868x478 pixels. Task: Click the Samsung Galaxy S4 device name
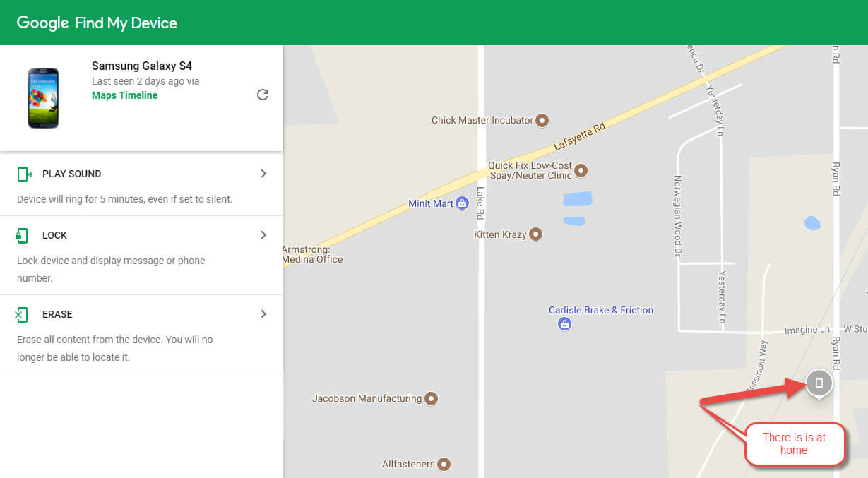(x=142, y=66)
